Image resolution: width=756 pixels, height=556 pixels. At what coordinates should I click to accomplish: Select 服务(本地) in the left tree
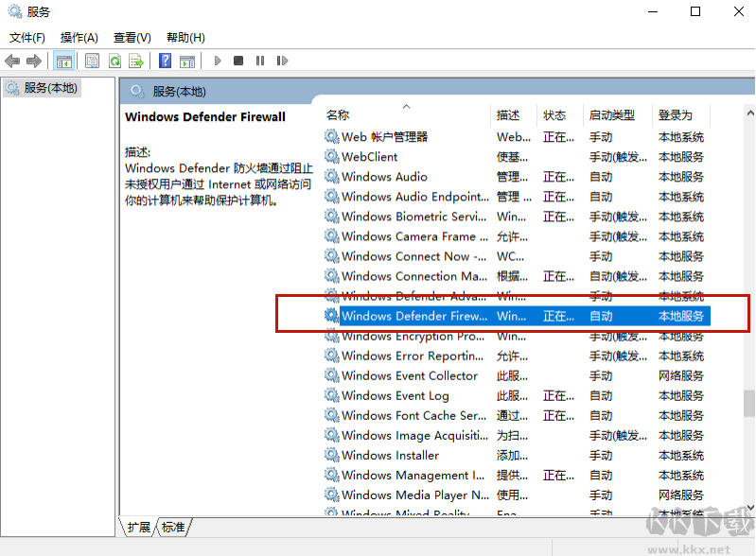51,88
